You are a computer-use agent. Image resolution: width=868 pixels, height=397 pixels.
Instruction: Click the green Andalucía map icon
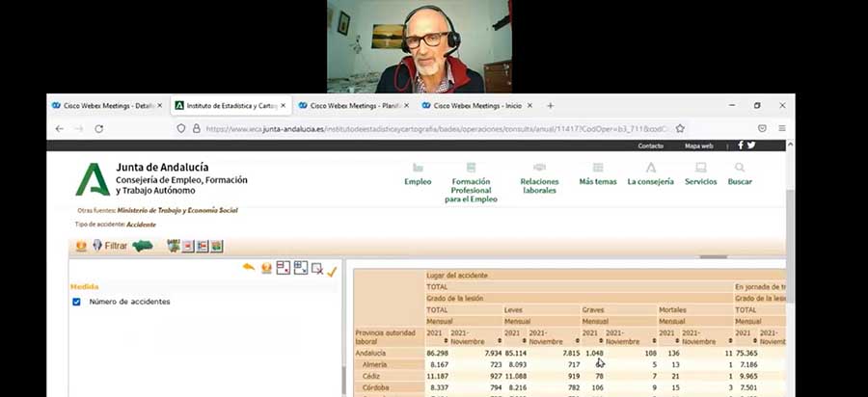143,246
